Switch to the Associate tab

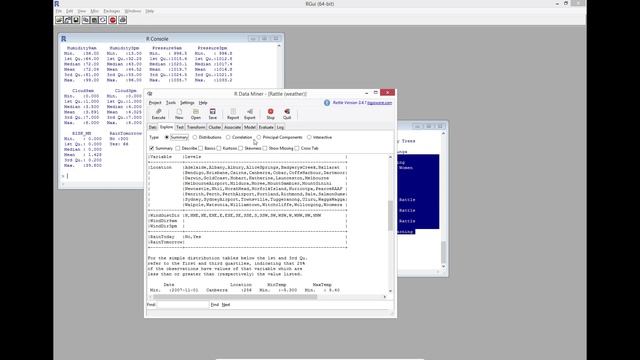(x=232, y=127)
